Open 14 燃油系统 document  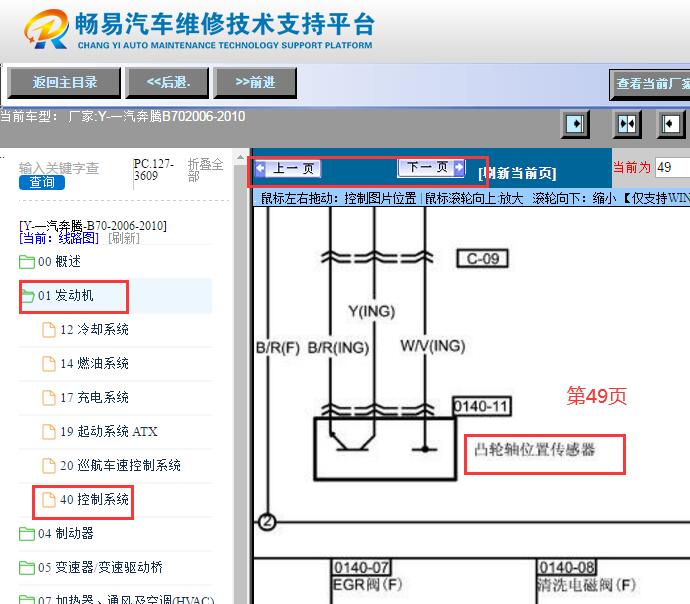94,363
